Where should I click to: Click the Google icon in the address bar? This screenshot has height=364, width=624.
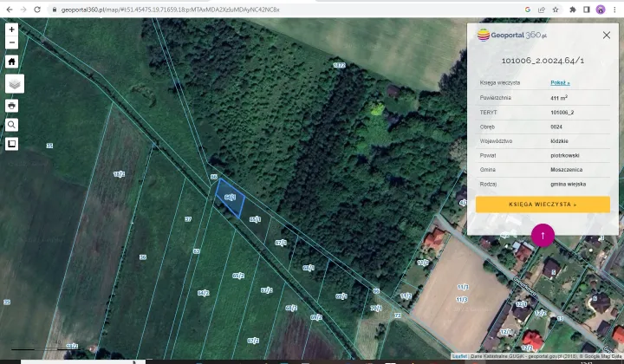click(528, 10)
